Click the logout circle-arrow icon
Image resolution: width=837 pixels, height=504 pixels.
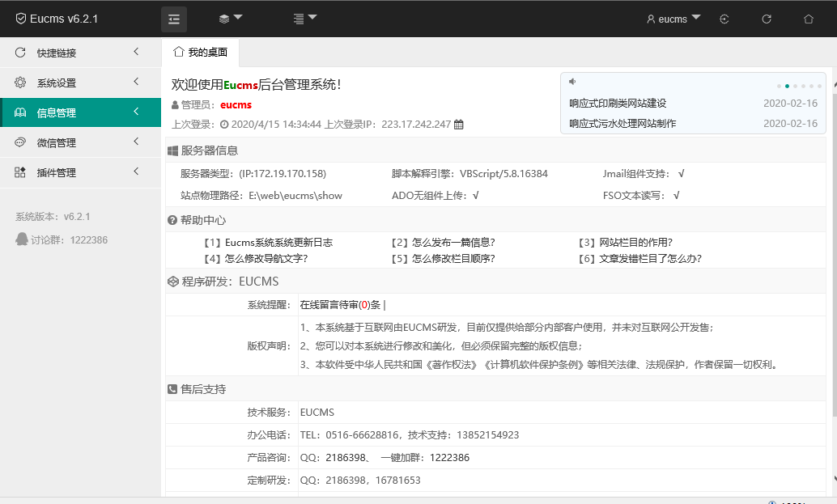tap(724, 19)
